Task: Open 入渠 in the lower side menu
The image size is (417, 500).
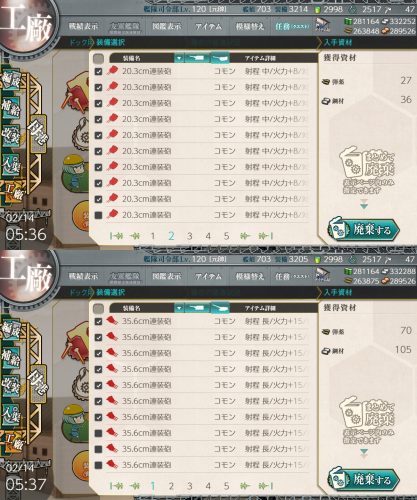Action: tap(11, 414)
